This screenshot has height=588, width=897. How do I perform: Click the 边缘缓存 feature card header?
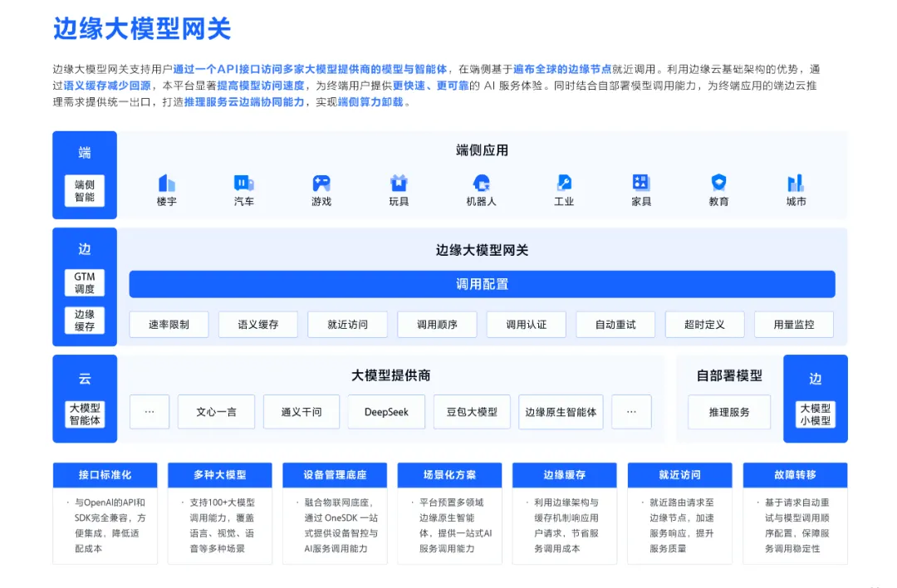tap(565, 475)
